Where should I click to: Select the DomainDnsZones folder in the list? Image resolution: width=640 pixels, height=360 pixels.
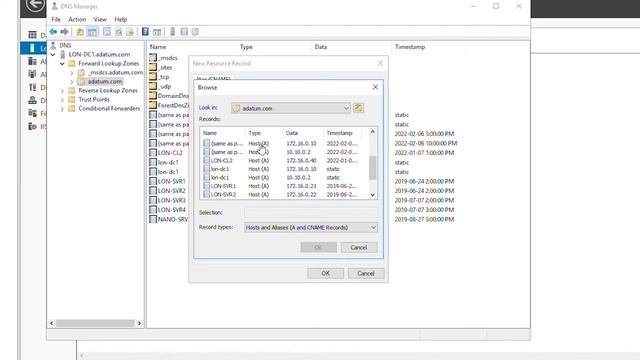[169, 96]
